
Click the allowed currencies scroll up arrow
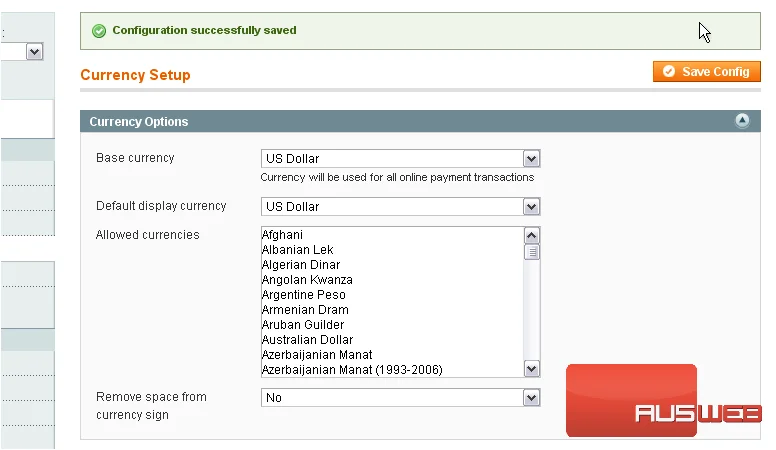tap(532, 235)
